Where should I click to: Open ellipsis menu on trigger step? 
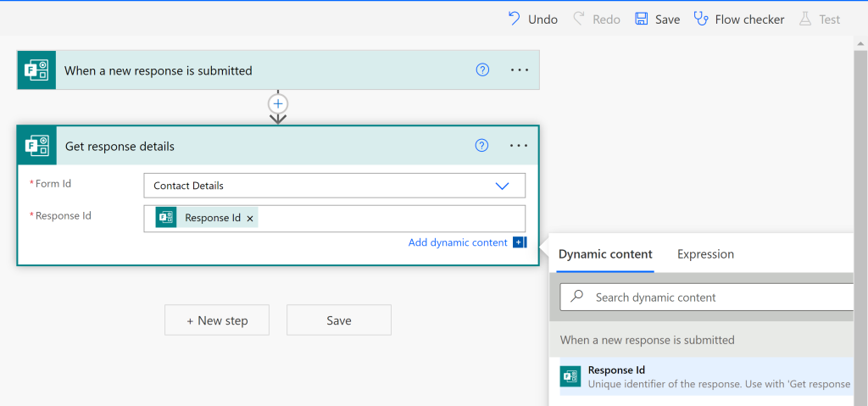(520, 70)
